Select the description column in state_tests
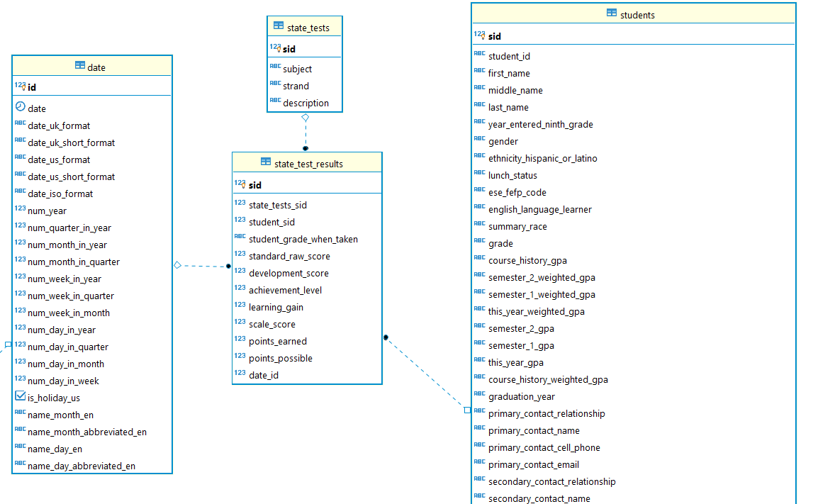 [305, 103]
